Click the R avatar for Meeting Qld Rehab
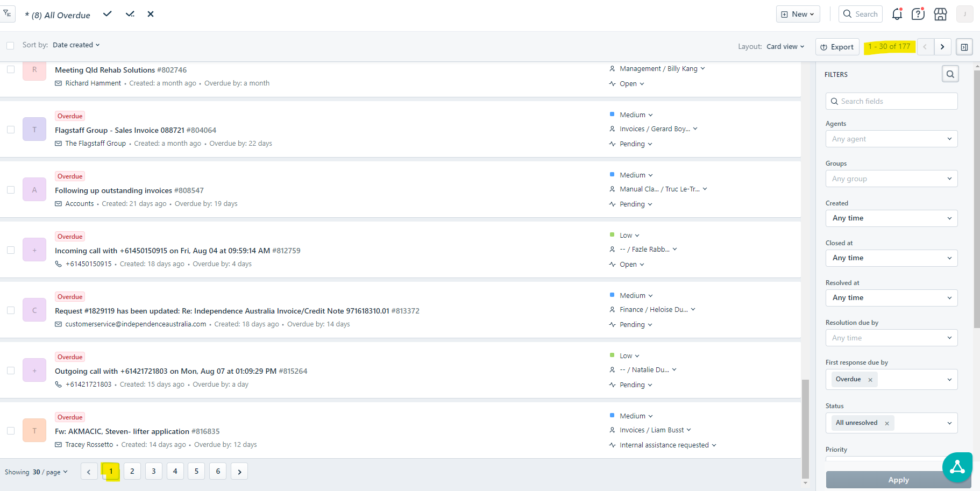Viewport: 980px width, 491px height. [x=34, y=70]
